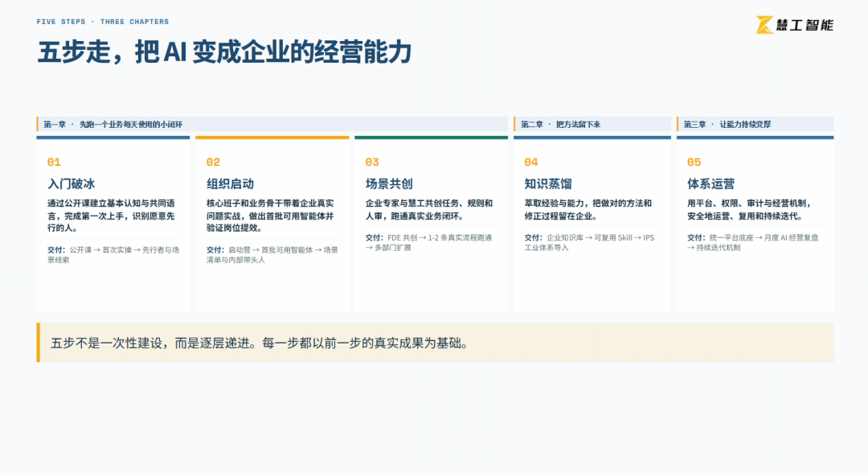Screen dimensions: 868x473
Task: Click the 交付 line mentioning 企业知识库
Action: (x=590, y=243)
